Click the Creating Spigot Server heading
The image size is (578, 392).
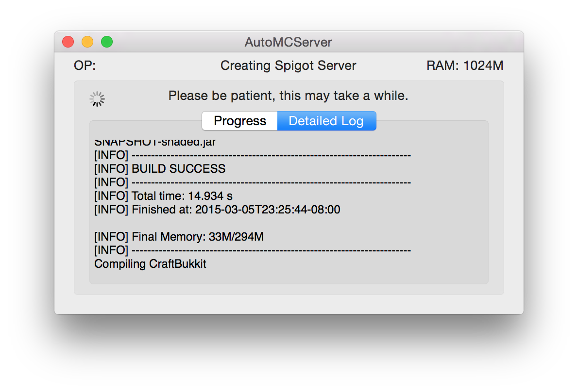click(x=289, y=65)
